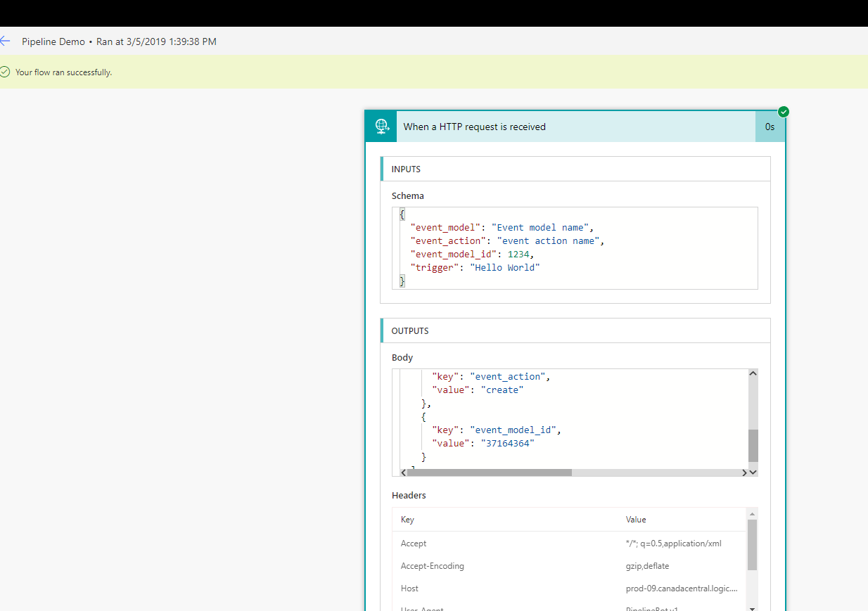Image resolution: width=868 pixels, height=611 pixels.
Task: Click the HTTP request trigger globe icon
Action: (381, 127)
